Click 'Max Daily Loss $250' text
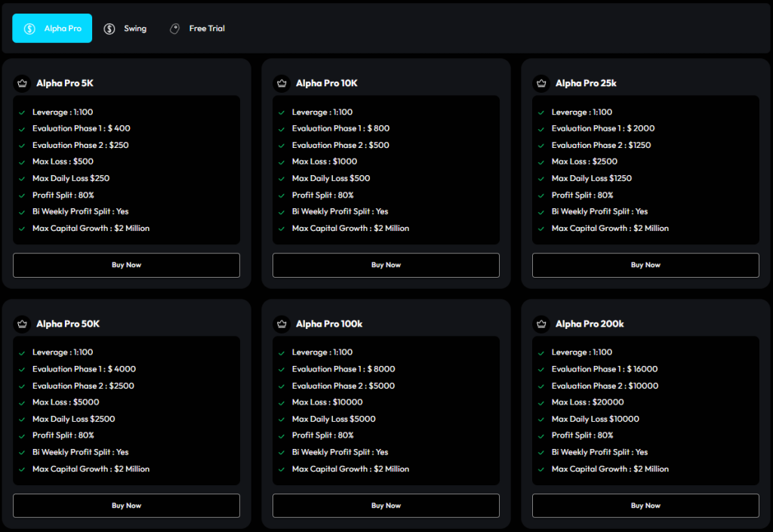This screenshot has width=773, height=532. pos(71,178)
